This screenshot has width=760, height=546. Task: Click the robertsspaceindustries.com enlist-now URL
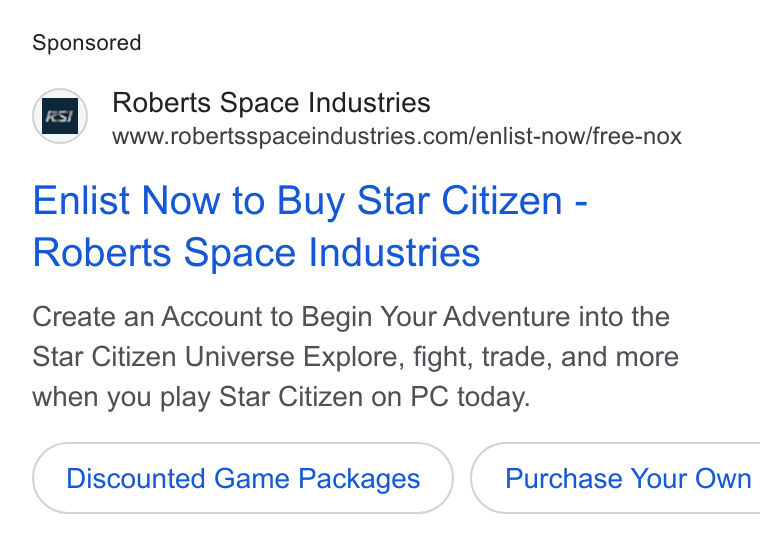tap(397, 136)
